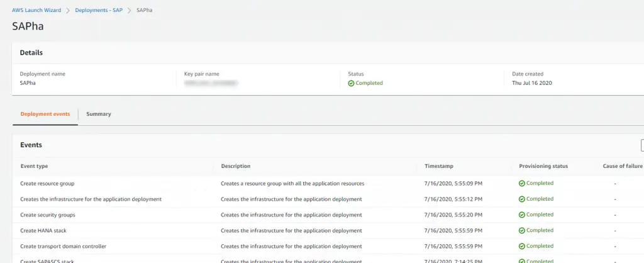Click the SAPha breadcrumb text

144,10
